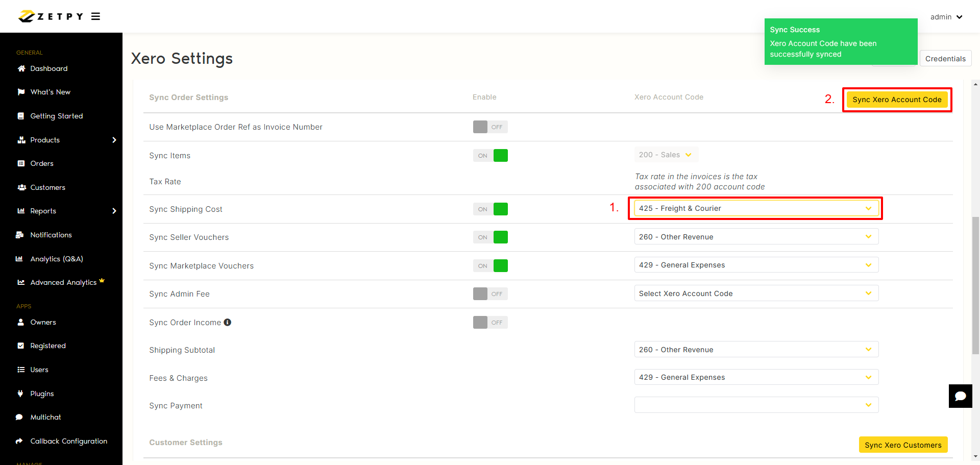Click the Dashboard home icon
The image size is (980, 465).
tap(21, 68)
